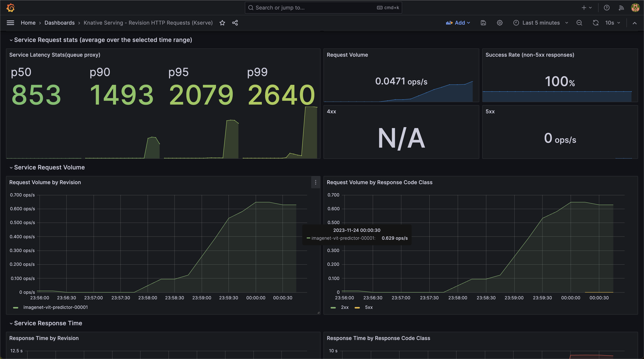
Task: Open Request Volume by Revision panel menu
Action: tap(315, 182)
